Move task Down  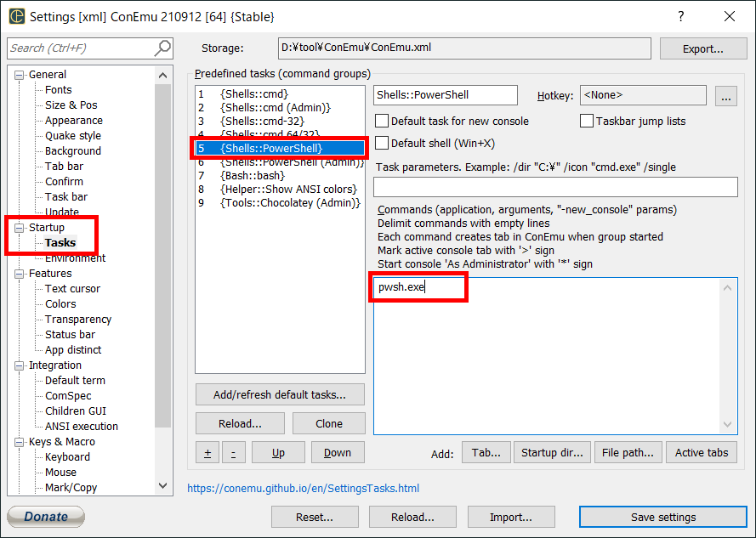point(338,453)
